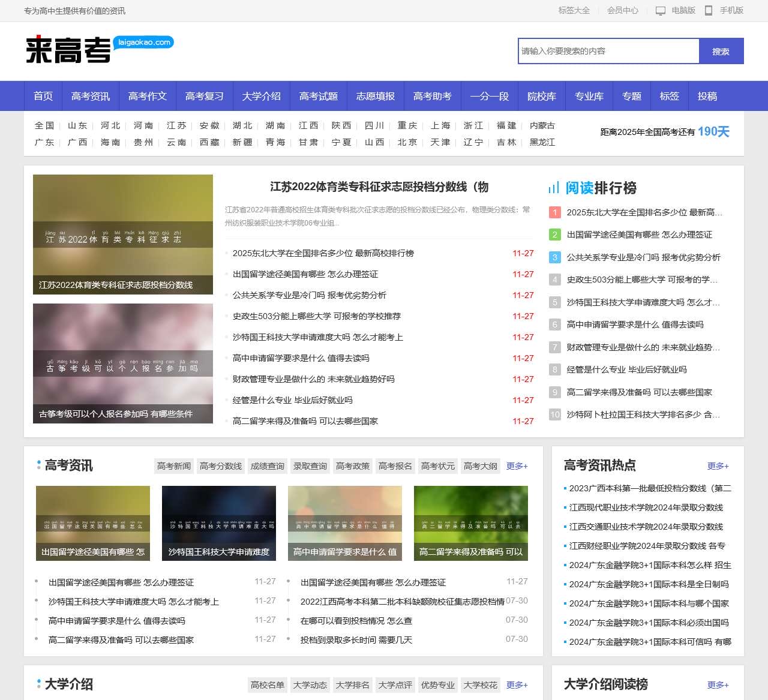Click the laigaokao.com badge in the logo
This screenshot has height=700, width=768.
143,43
